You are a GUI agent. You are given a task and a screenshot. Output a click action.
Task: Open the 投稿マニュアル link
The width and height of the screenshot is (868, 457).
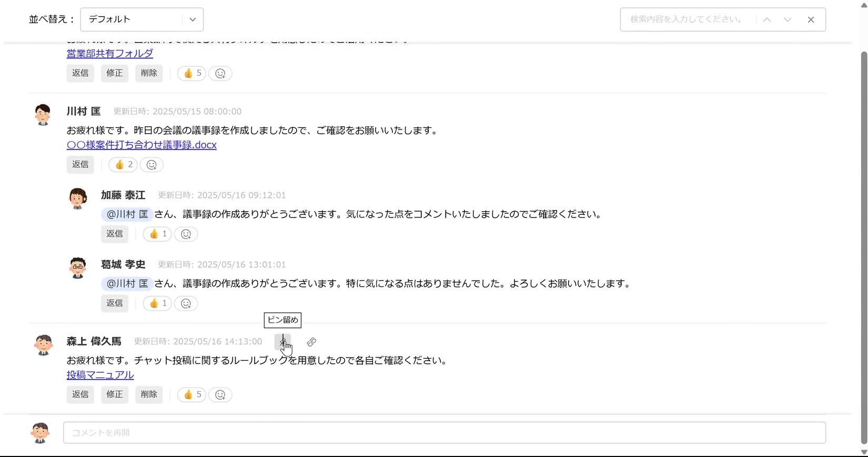[100, 375]
